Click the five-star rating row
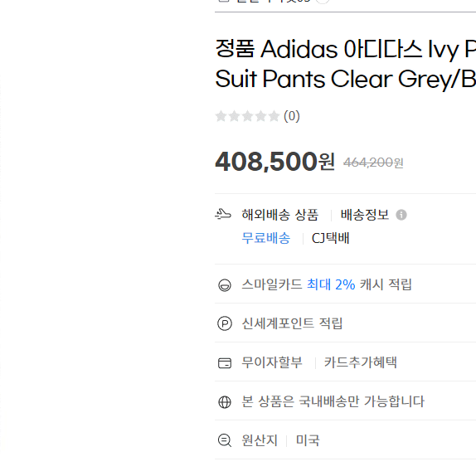 click(247, 116)
